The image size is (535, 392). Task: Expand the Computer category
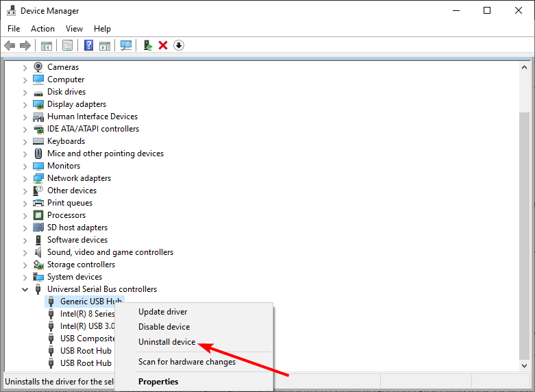(25, 80)
